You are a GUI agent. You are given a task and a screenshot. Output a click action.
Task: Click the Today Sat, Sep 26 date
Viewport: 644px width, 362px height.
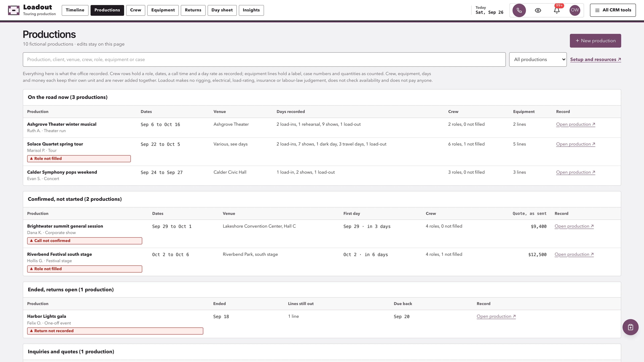click(x=489, y=10)
